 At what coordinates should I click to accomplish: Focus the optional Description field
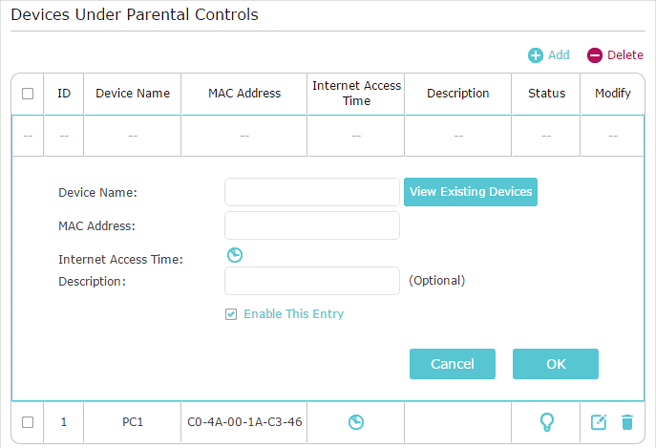[312, 281]
